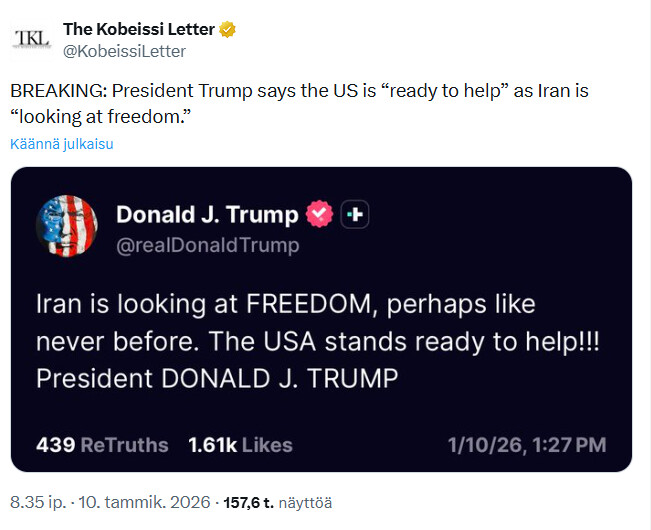651x530 pixels.
Task: Click the Käännä julkaisu translate link
Action: (62, 144)
